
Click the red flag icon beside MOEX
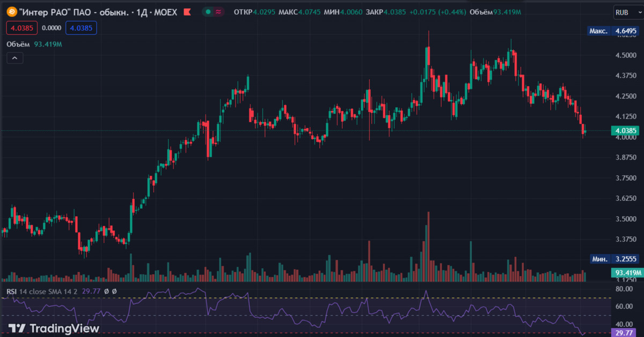[187, 12]
